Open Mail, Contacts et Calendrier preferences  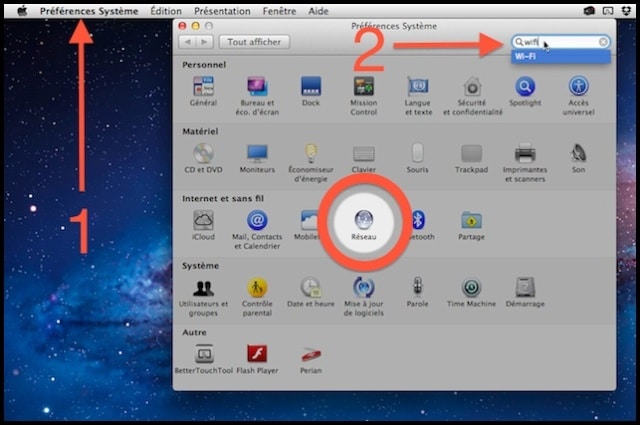(257, 230)
